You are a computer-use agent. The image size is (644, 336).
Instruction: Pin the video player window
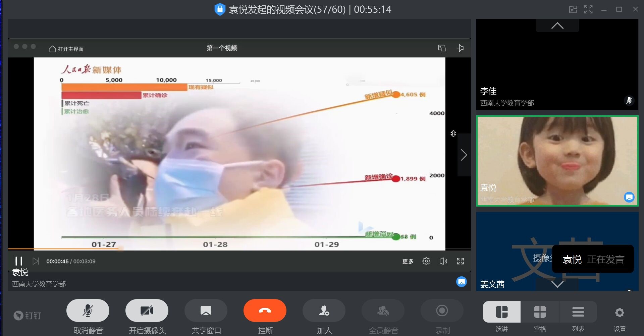[460, 48]
